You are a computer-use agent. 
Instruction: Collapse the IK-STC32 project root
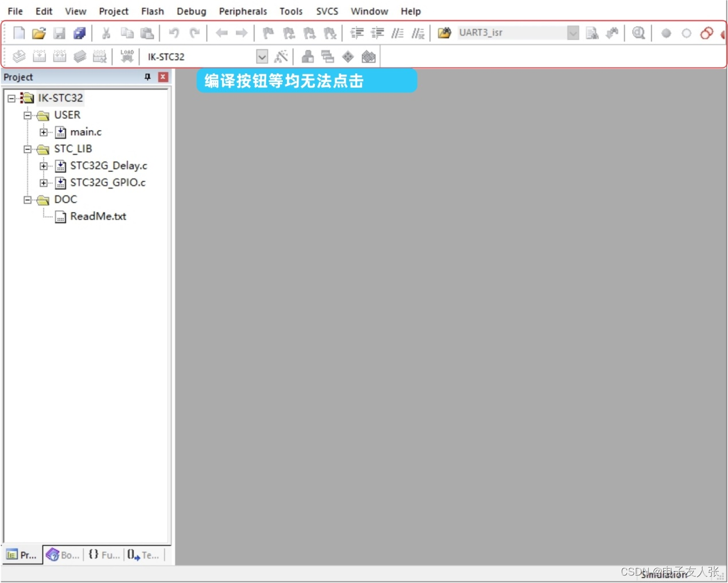pyautogui.click(x=11, y=98)
